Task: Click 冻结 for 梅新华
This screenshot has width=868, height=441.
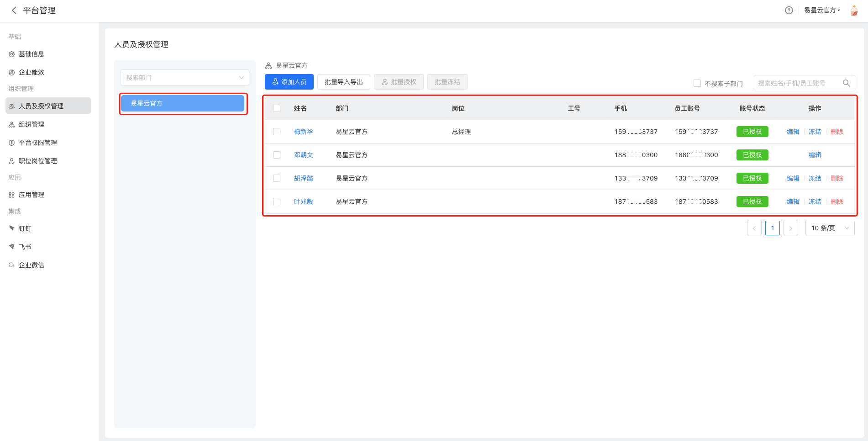Action: 815,132
